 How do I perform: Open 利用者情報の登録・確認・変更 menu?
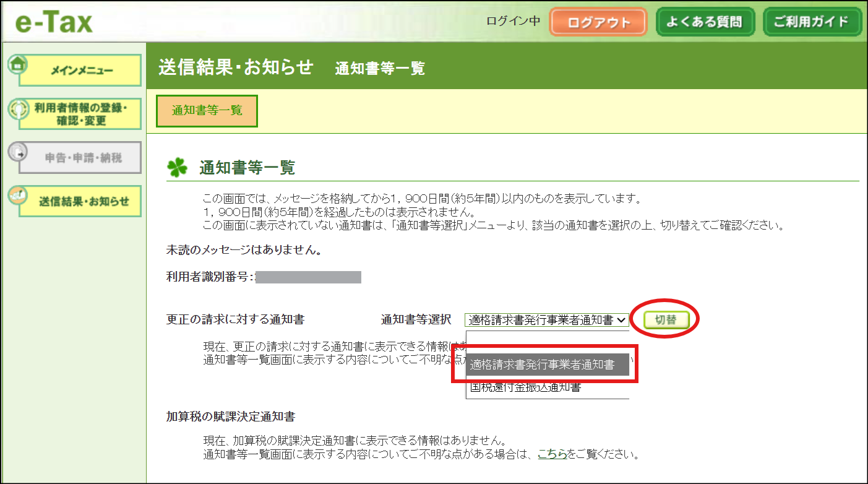81,115
